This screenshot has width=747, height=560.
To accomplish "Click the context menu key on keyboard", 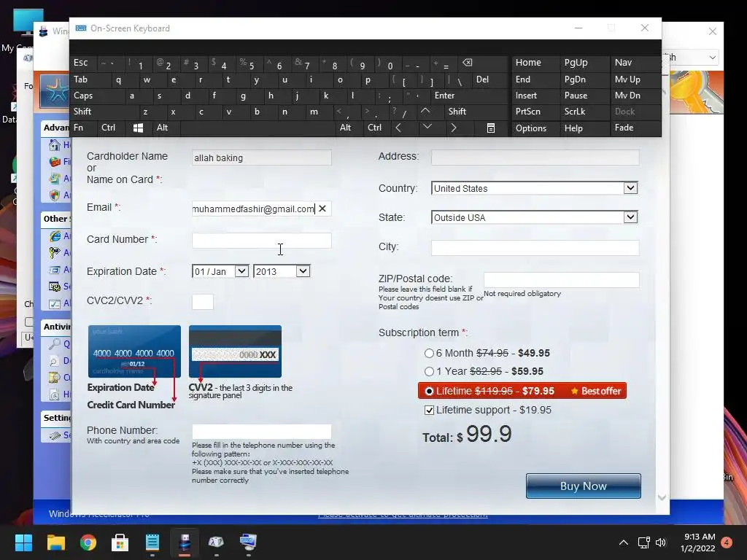I will pos(491,128).
